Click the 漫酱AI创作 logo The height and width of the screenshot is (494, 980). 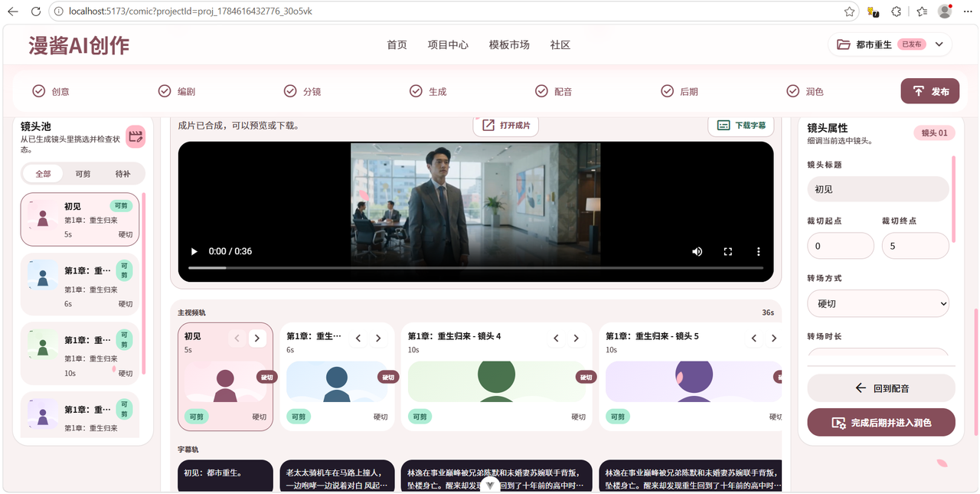pyautogui.click(x=79, y=45)
